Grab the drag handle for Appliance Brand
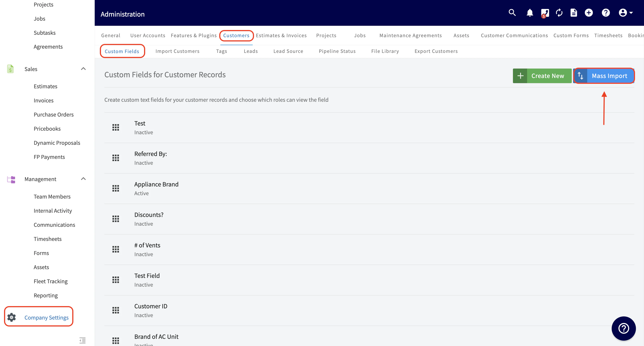The width and height of the screenshot is (644, 346). click(116, 188)
